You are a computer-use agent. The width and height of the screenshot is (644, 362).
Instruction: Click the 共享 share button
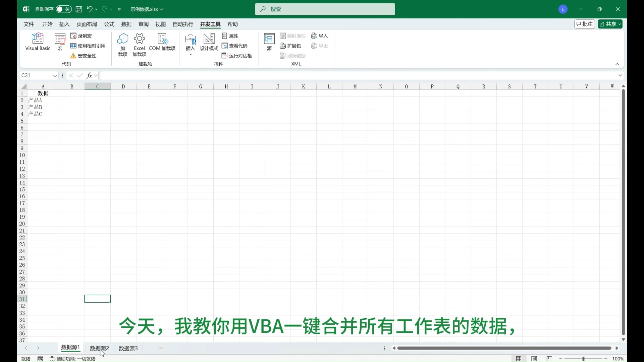pyautogui.click(x=608, y=24)
